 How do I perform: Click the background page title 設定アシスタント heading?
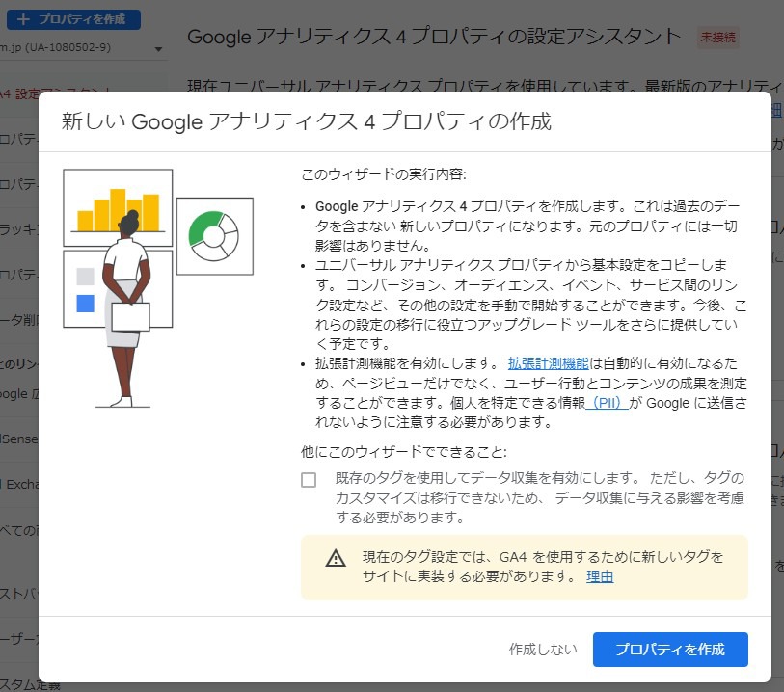click(x=434, y=37)
